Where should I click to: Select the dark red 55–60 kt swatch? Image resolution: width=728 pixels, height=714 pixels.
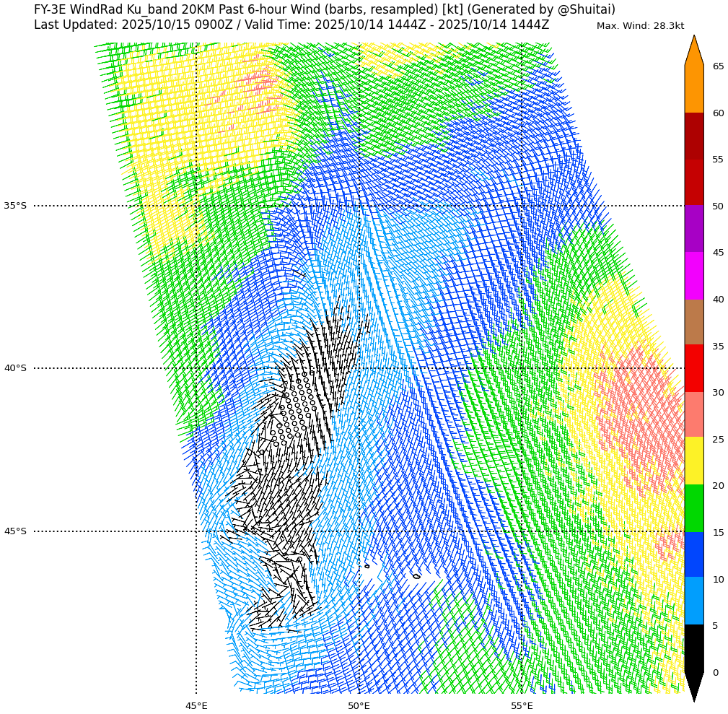click(x=693, y=136)
